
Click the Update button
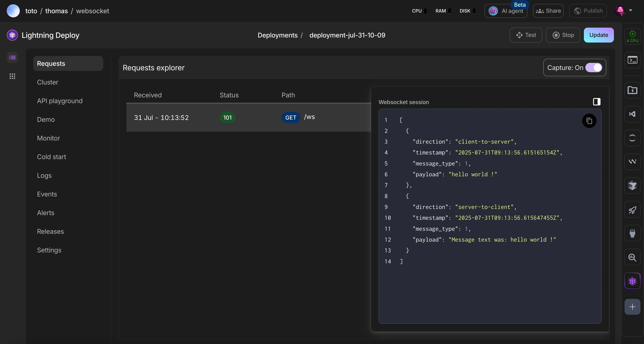(598, 35)
